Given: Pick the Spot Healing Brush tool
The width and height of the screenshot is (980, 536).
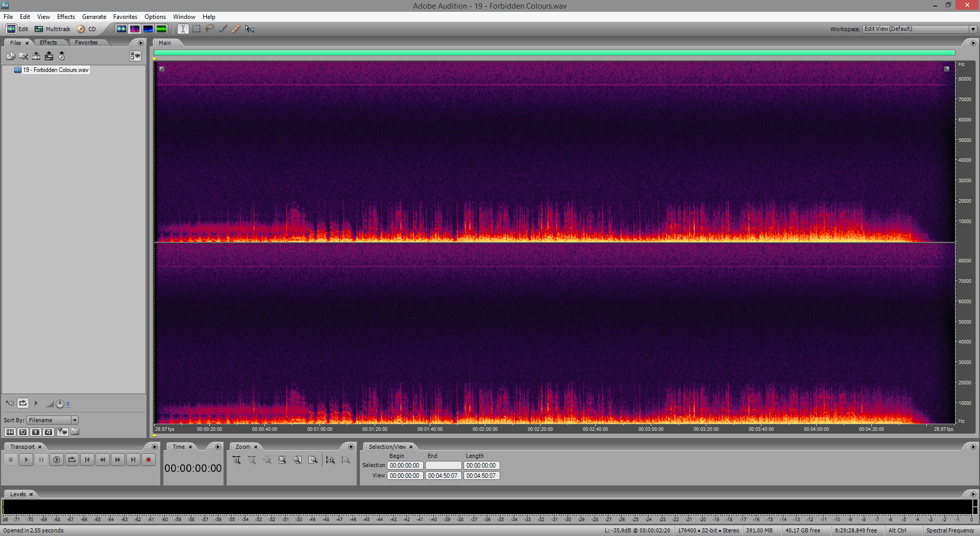Looking at the screenshot, I should [x=236, y=29].
